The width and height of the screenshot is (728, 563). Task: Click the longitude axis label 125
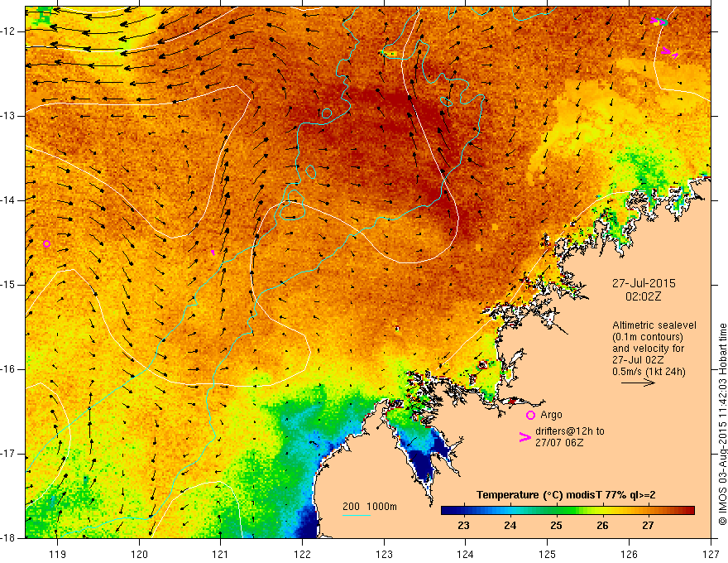[548, 554]
